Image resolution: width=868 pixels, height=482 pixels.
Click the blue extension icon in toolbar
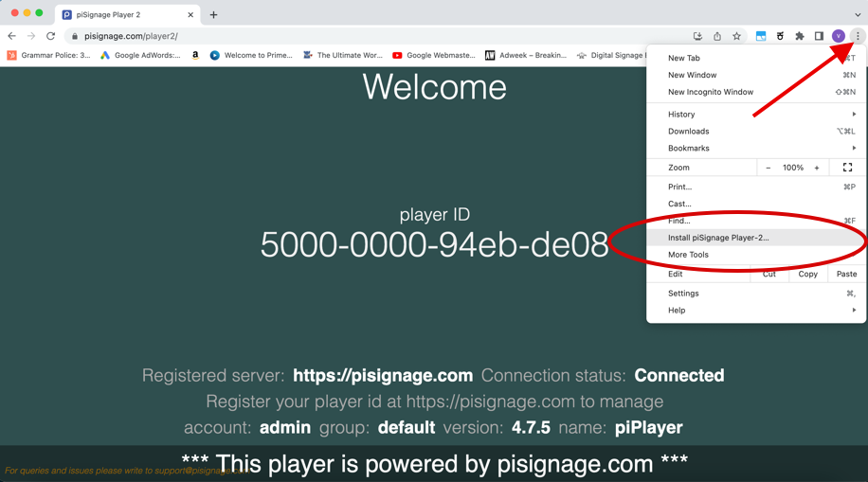click(761, 36)
